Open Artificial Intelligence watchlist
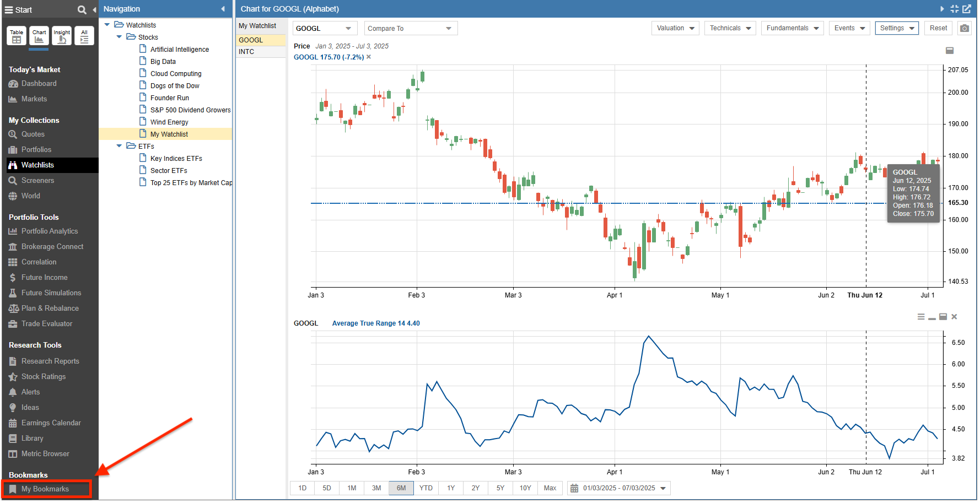Viewport: 980px width, 503px height. (x=180, y=50)
